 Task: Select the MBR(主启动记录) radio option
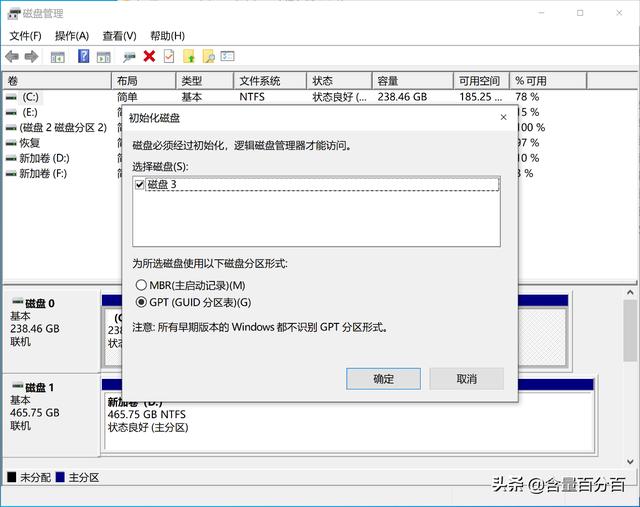click(x=141, y=285)
